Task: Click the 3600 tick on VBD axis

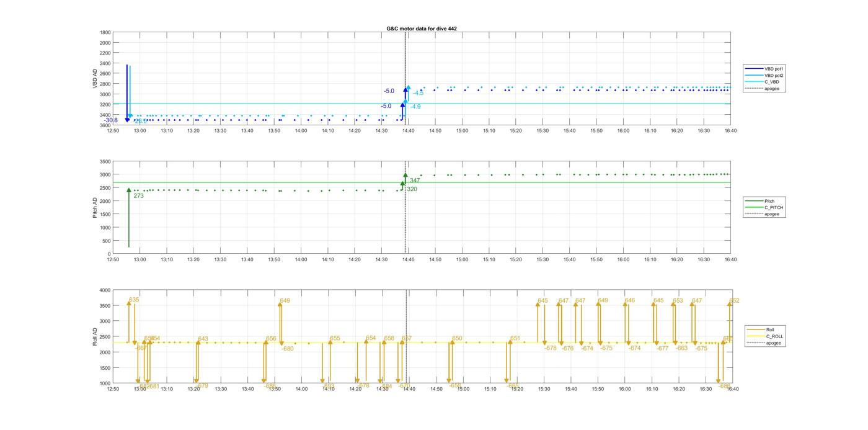Action: point(105,125)
